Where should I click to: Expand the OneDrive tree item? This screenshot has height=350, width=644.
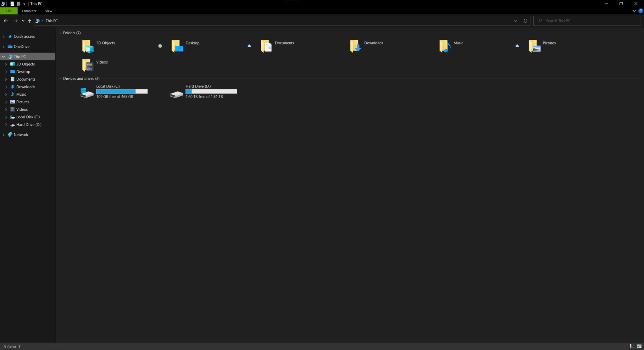3,46
